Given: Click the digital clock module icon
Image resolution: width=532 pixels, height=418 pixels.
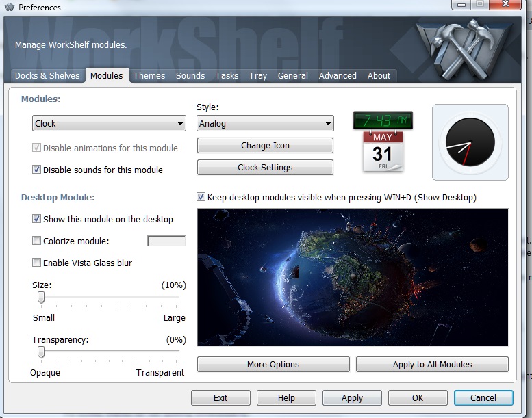Looking at the screenshot, I should (x=383, y=120).
